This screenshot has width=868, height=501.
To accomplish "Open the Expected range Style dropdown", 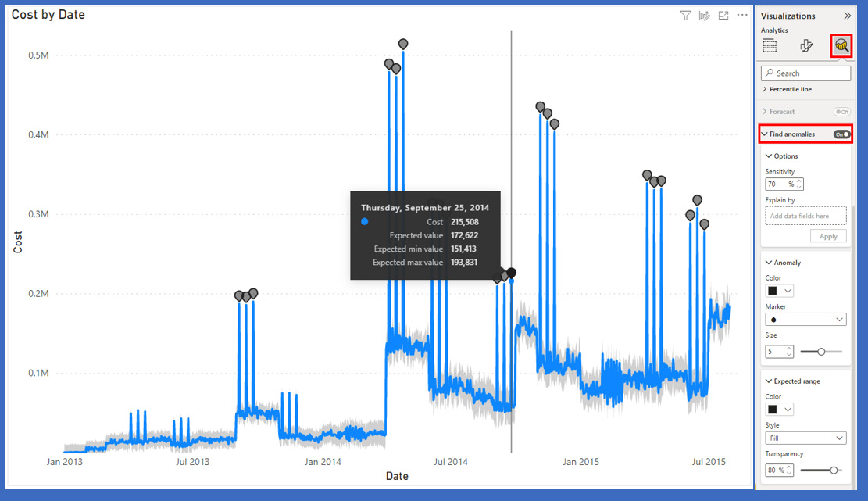I will tap(805, 438).
